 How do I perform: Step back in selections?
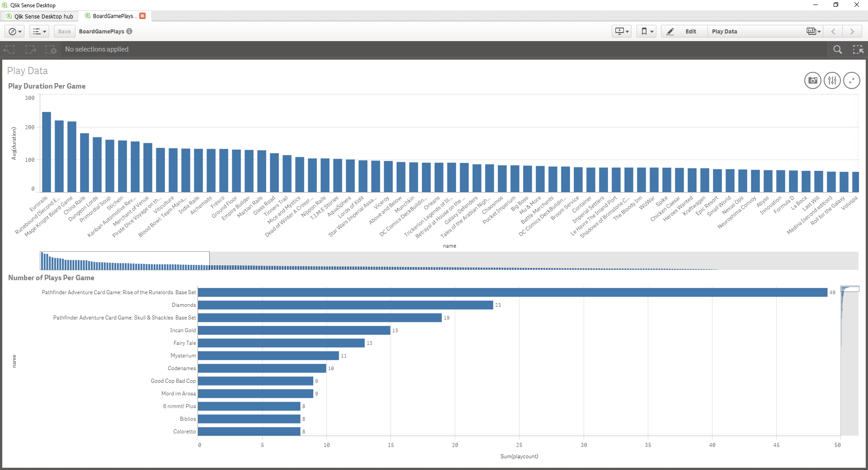(9, 49)
